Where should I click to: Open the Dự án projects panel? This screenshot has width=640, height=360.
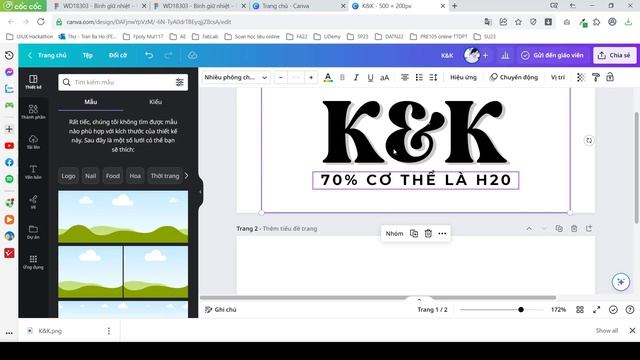click(33, 231)
